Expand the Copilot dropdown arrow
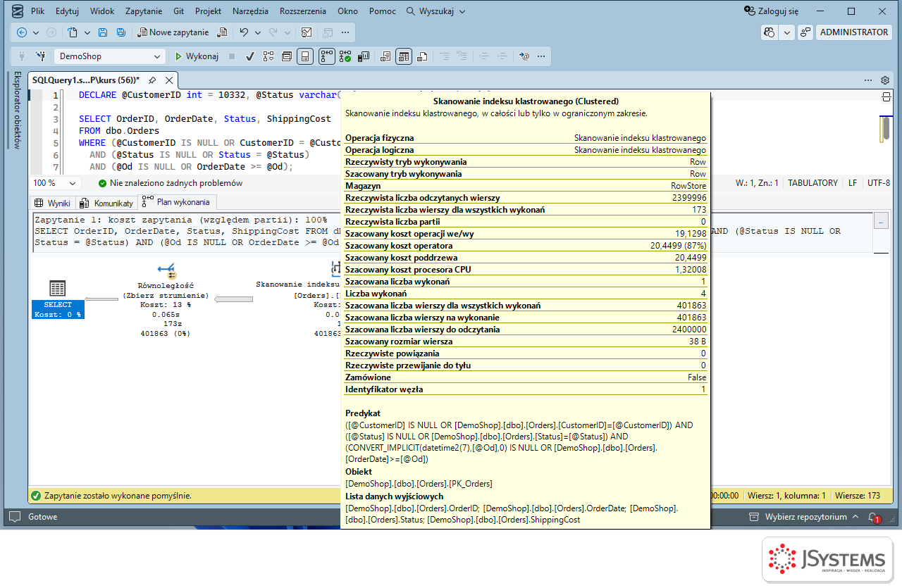 (786, 32)
